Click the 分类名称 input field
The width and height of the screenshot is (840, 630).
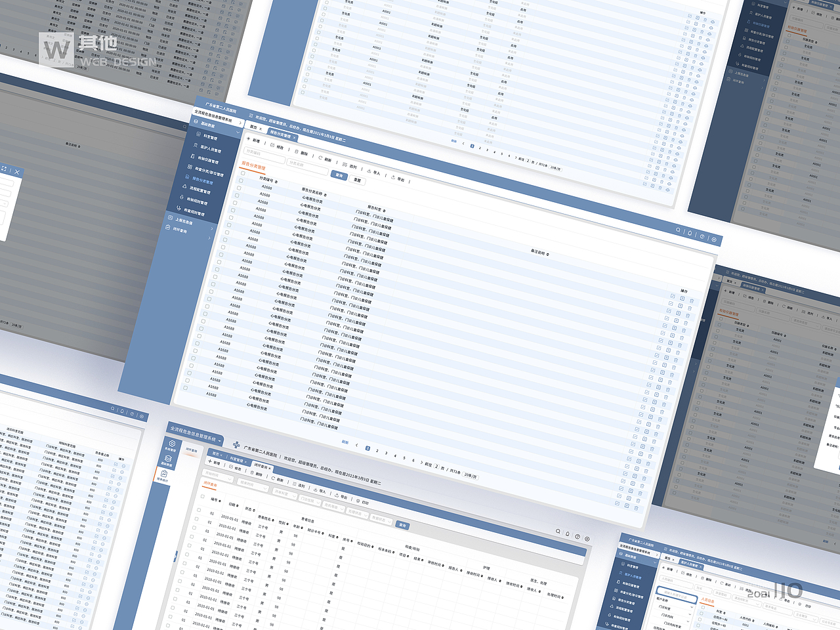306,167
